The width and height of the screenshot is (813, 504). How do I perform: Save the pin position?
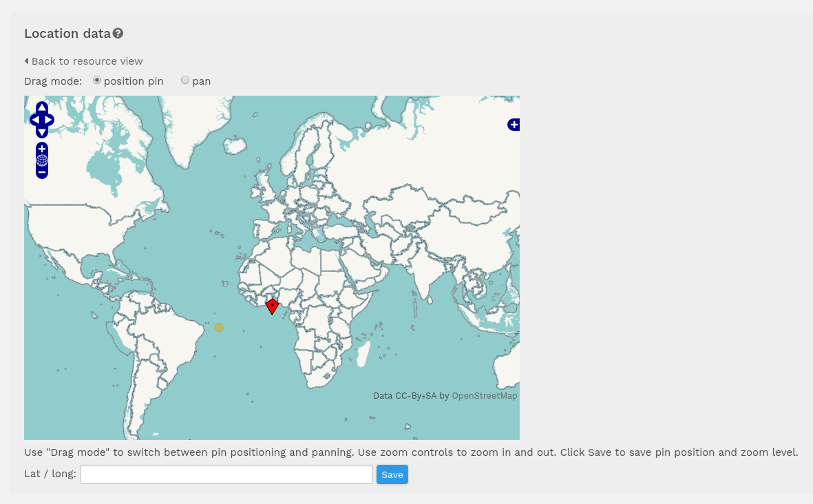pos(392,474)
